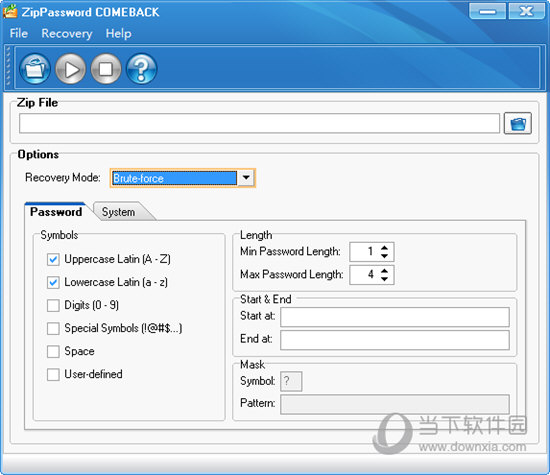Switch to the System tab
The image size is (550, 475).
118,212
